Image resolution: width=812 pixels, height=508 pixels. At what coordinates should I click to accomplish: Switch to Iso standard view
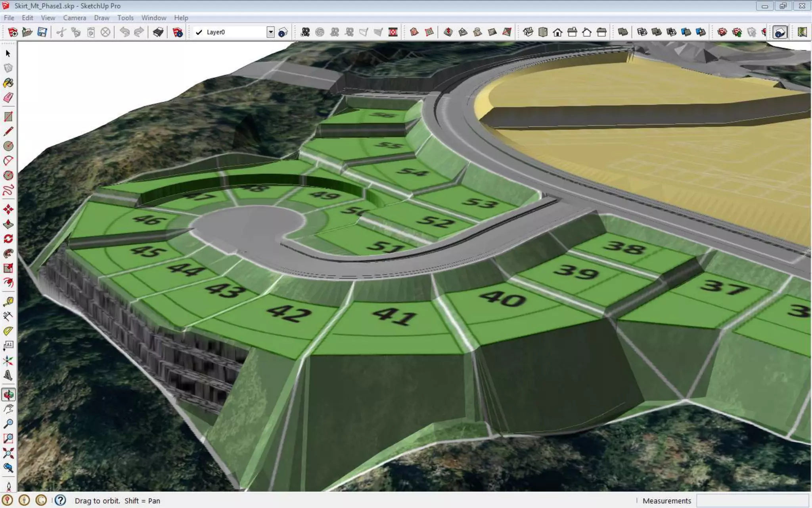click(x=528, y=32)
